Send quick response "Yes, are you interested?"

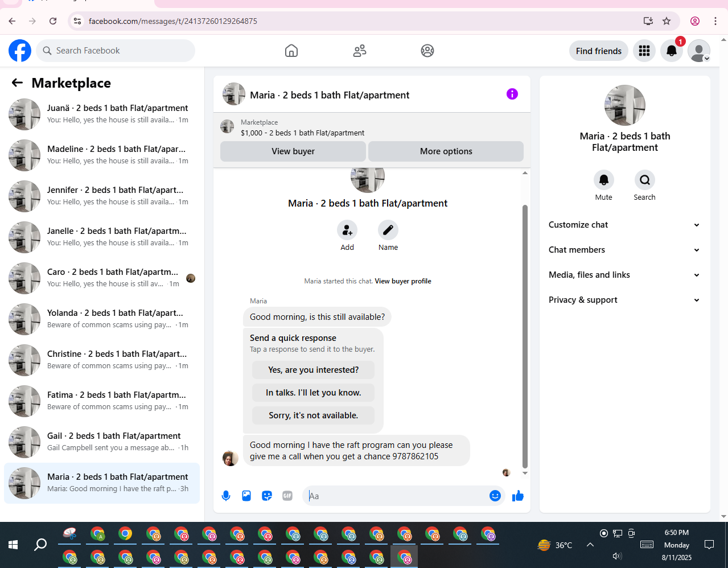click(x=314, y=370)
